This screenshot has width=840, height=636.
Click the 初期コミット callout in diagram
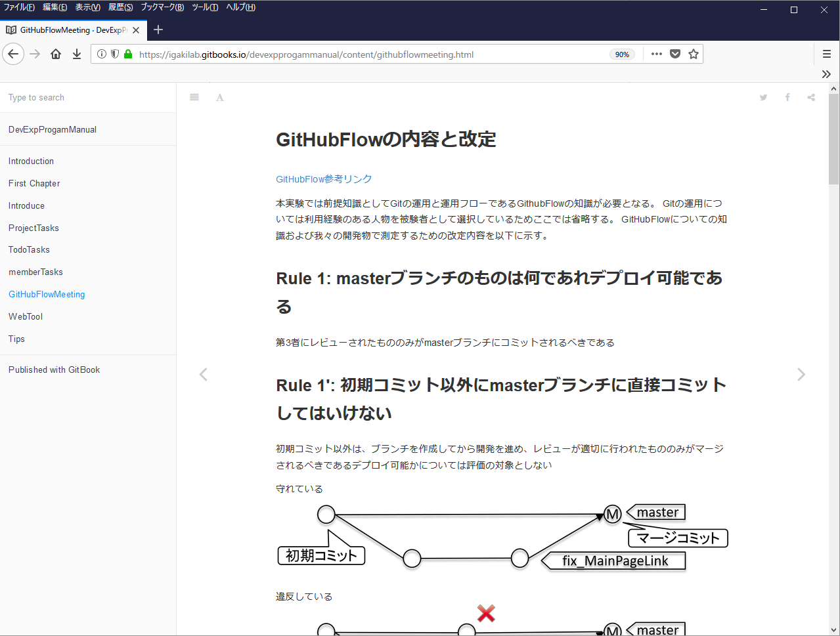[321, 555]
